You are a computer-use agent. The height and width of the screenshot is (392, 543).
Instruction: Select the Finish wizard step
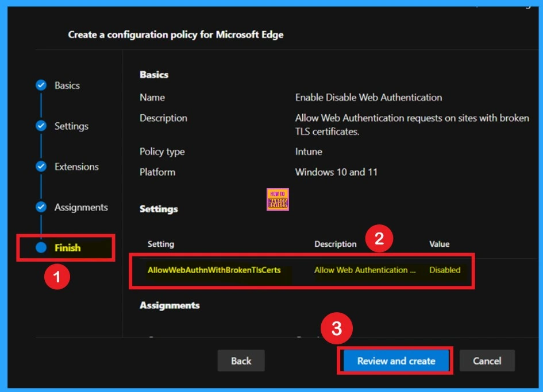68,248
